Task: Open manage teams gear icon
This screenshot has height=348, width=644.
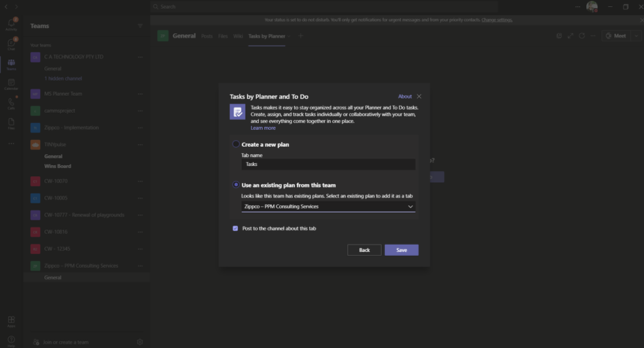Action: click(x=140, y=342)
